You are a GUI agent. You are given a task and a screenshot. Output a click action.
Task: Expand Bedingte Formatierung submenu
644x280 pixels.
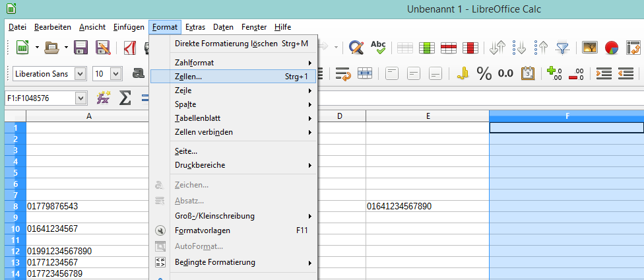point(234,262)
